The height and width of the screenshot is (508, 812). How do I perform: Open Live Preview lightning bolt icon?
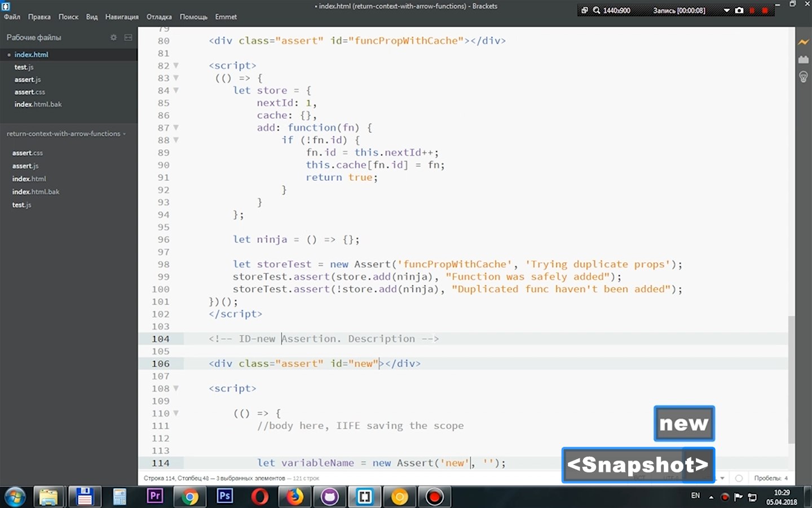point(803,42)
